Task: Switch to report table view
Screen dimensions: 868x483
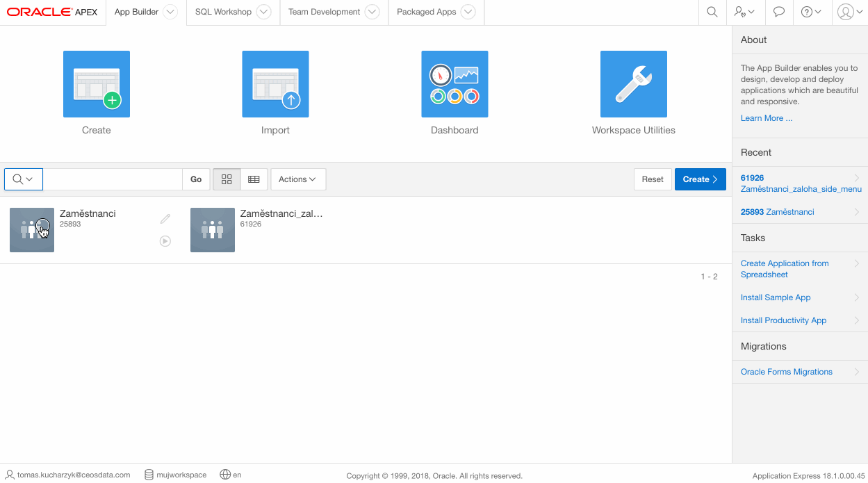Action: point(254,179)
